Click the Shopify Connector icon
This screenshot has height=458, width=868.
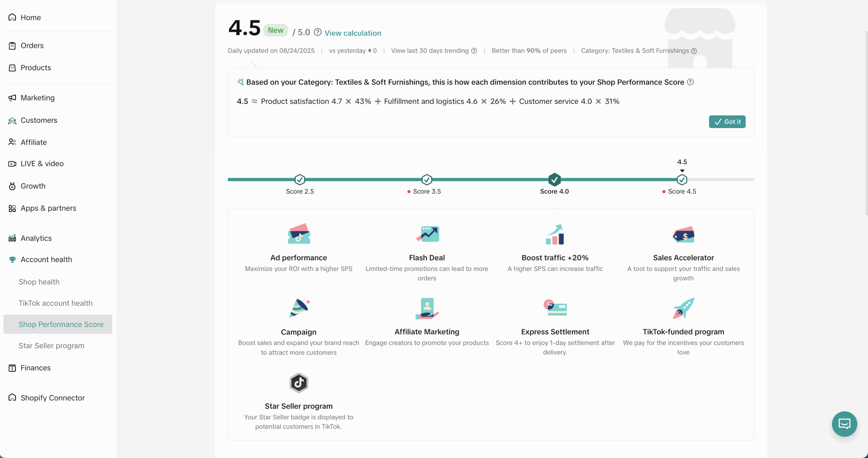pos(12,398)
